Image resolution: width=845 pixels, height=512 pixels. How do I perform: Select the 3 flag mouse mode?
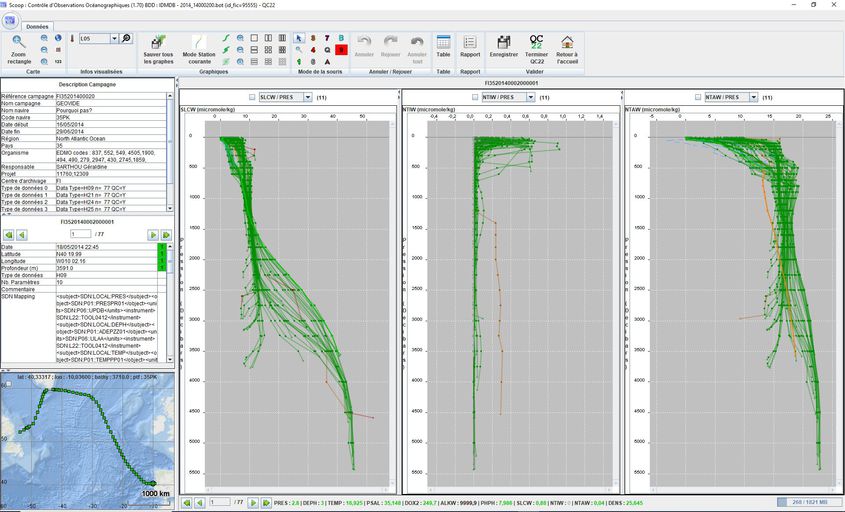313,38
